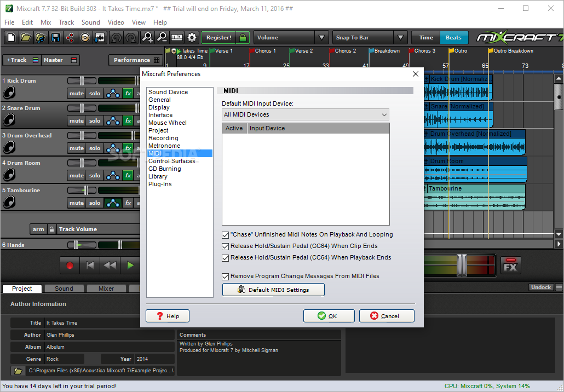
Task: Click the record button in transport
Action: (70, 266)
